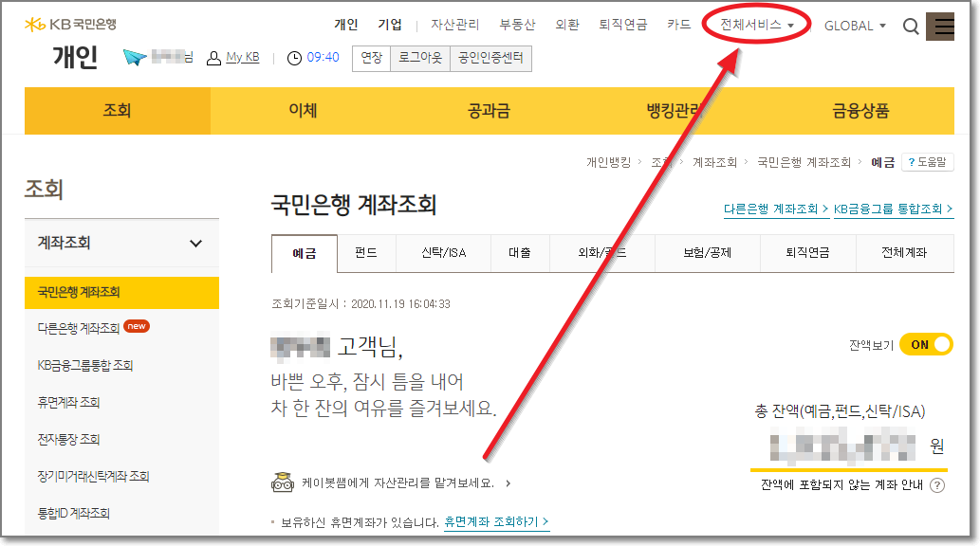
Task: Click the 로그아웃 button
Action: click(x=420, y=58)
